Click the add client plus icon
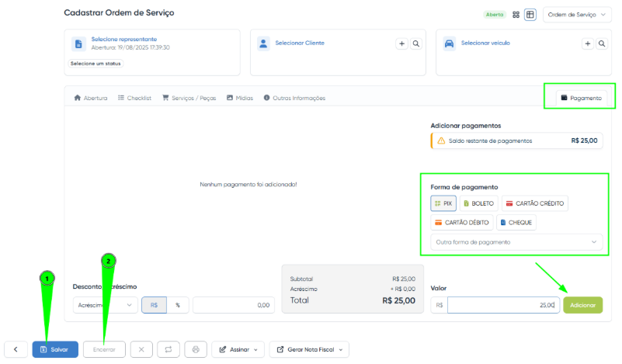This screenshot has width=622, height=364. coord(402,44)
